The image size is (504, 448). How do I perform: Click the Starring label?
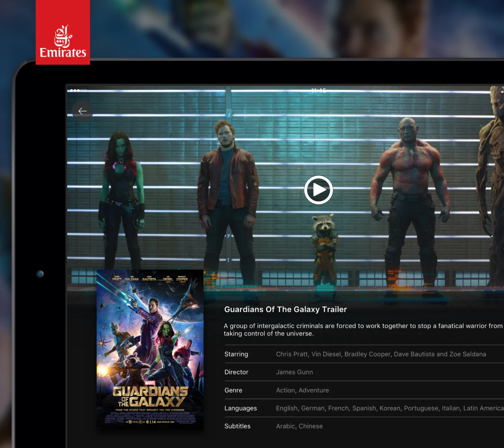[236, 354]
